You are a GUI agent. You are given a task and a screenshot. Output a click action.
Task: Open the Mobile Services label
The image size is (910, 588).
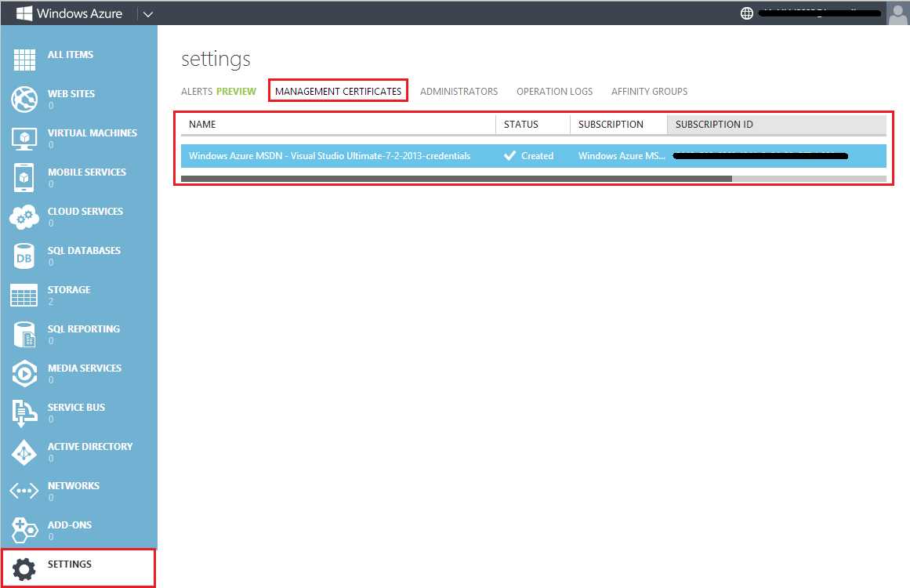point(86,172)
